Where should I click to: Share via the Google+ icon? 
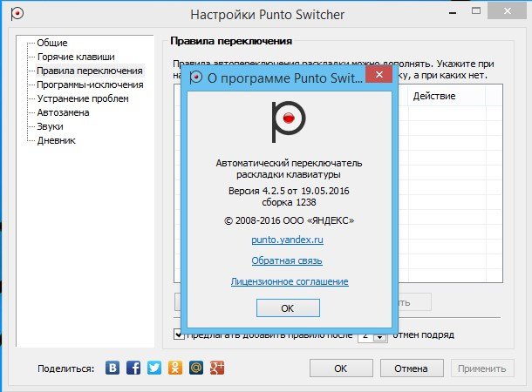(217, 368)
